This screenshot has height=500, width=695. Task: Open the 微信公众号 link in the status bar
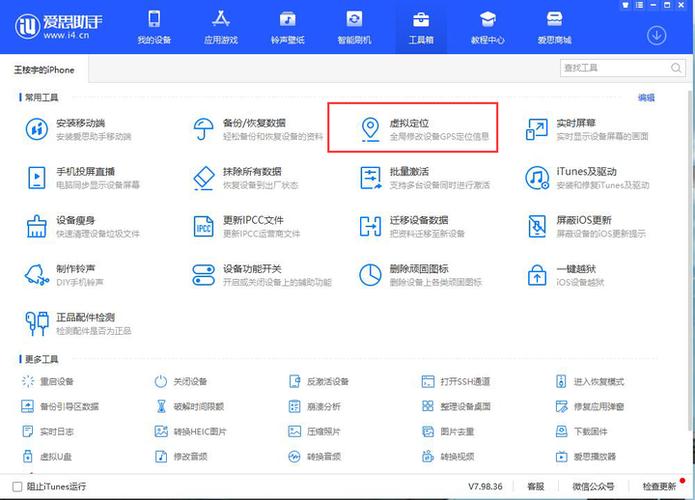click(593, 487)
